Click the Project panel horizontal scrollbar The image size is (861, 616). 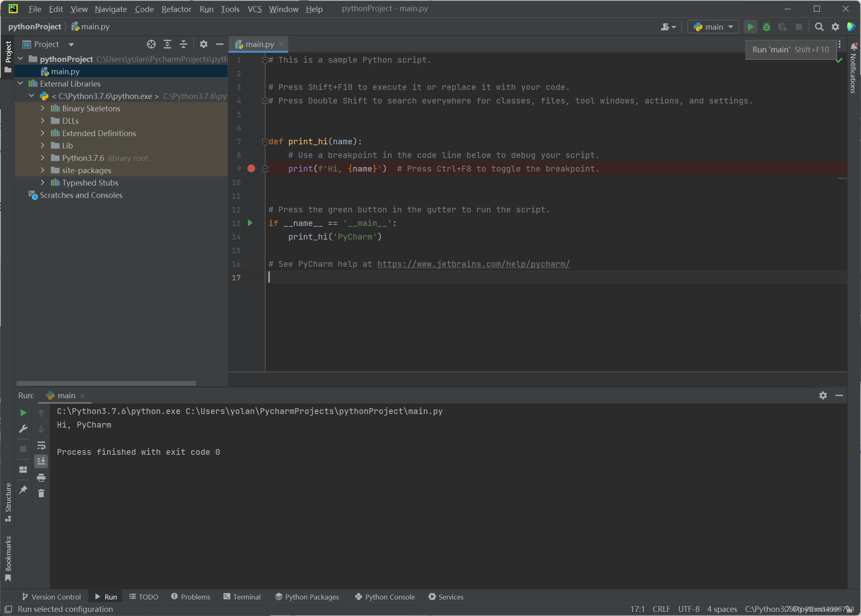point(106,383)
